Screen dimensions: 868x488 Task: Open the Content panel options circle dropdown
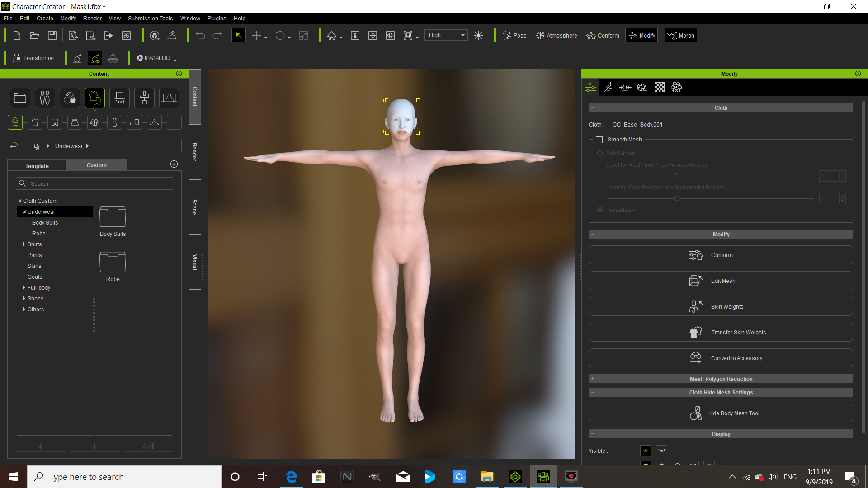(x=174, y=164)
